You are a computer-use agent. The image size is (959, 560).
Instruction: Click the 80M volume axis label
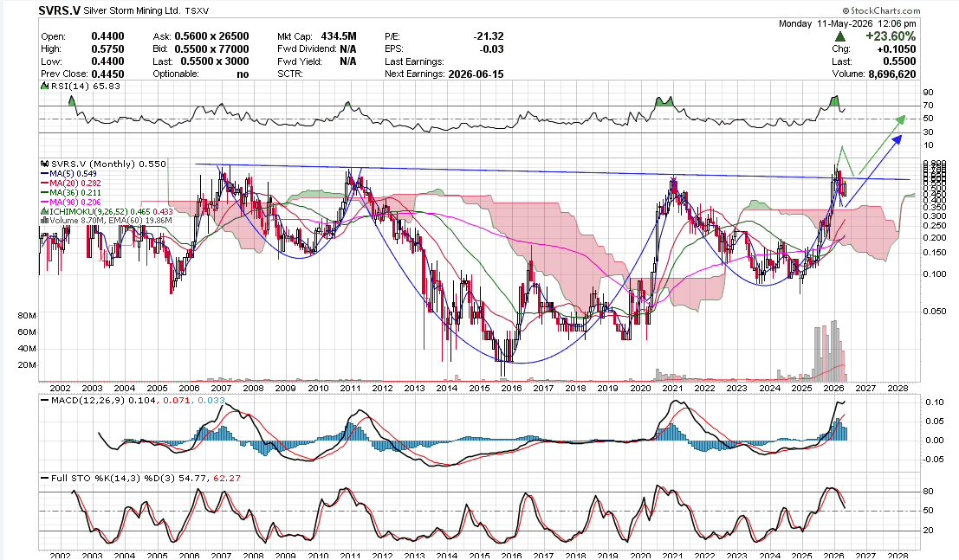point(27,315)
